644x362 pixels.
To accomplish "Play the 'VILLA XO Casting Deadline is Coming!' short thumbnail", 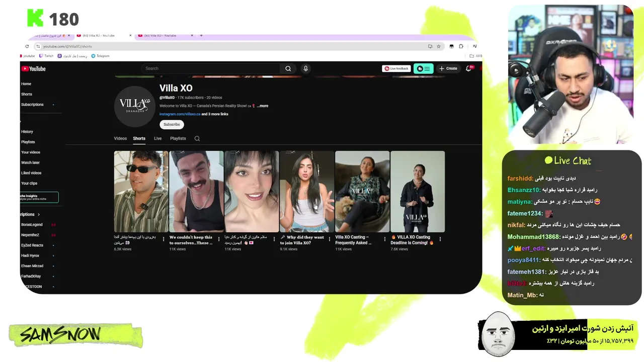I will [418, 192].
